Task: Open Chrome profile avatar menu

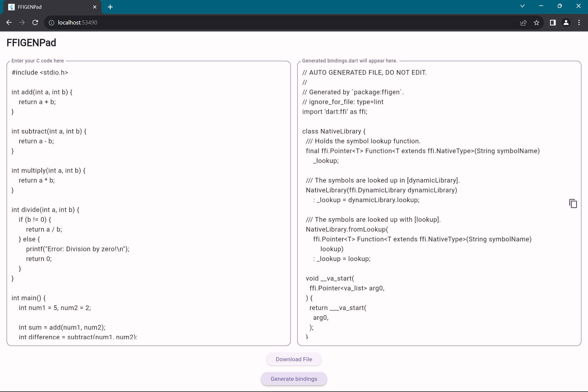Action: [x=566, y=23]
